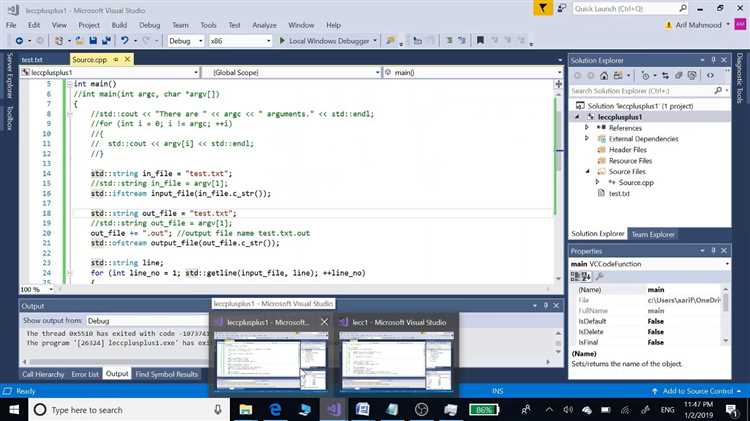Open the Debug menu
The image size is (750, 421).
coord(150,25)
